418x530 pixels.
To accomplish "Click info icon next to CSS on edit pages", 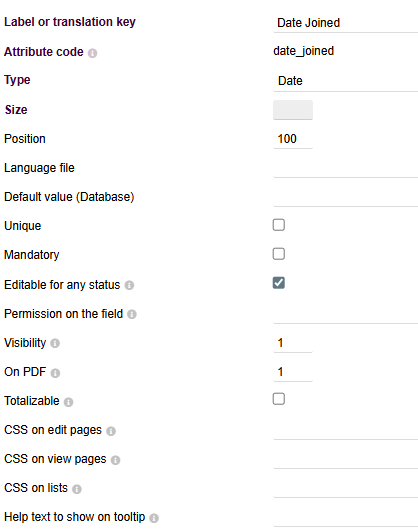I will (111, 431).
